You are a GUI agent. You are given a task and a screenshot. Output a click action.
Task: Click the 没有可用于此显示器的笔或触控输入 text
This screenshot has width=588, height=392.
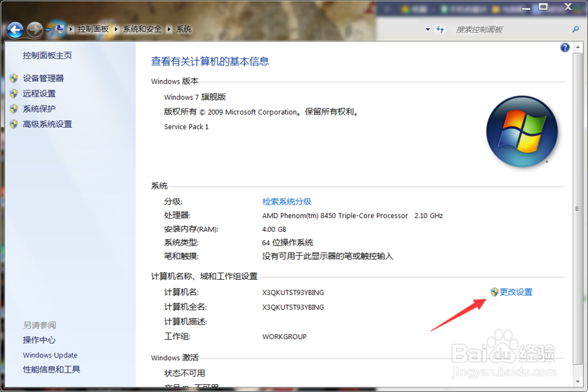[328, 256]
